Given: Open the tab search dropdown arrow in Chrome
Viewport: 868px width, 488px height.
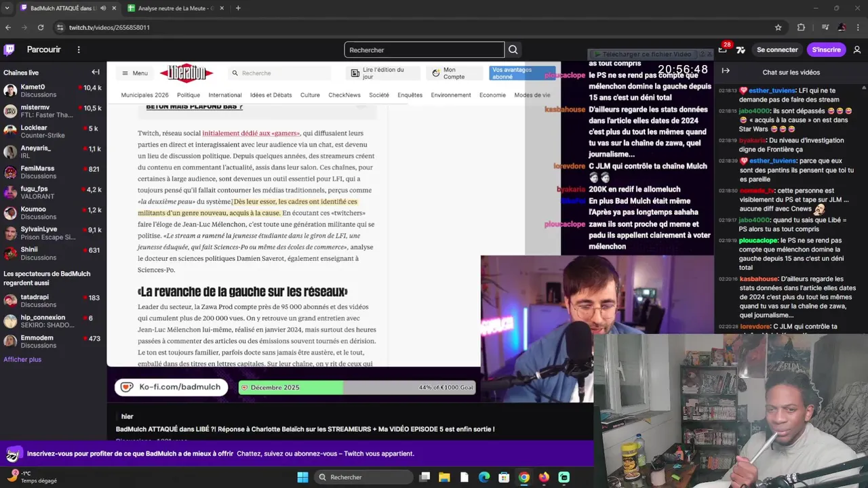Looking at the screenshot, I should (x=8, y=8).
